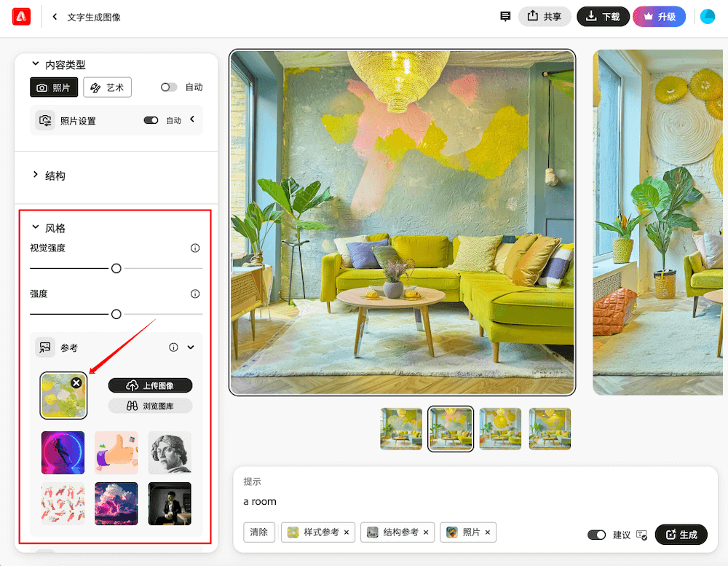This screenshot has width=728, height=566.
Task: Collapse the 风格 section
Action: coord(35,228)
